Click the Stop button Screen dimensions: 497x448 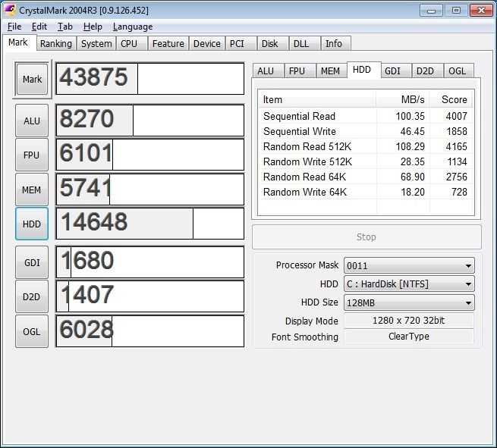coord(366,237)
